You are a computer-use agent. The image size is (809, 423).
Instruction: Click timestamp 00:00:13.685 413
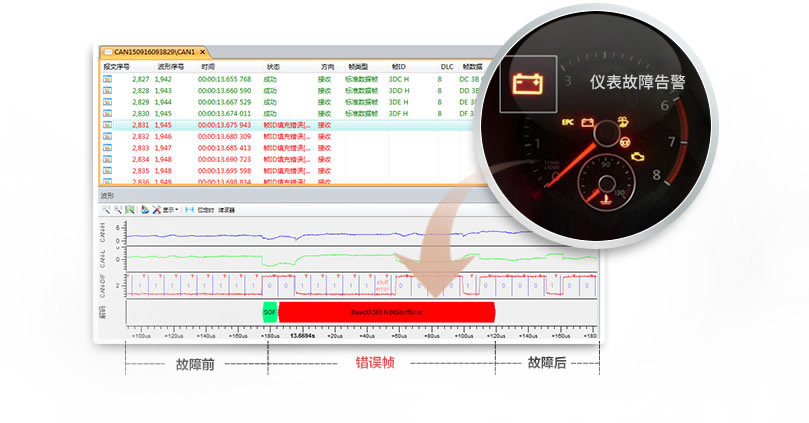pos(224,148)
